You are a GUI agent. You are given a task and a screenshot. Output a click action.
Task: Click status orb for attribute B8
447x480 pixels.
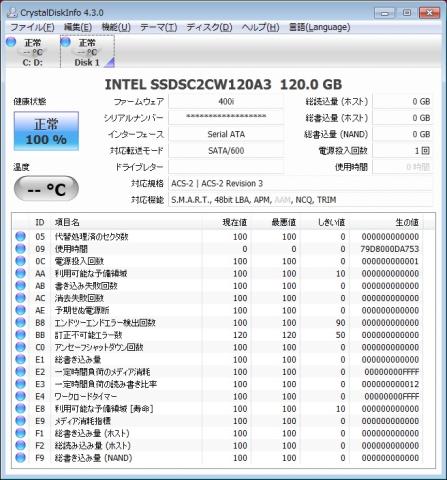pyautogui.click(x=20, y=323)
